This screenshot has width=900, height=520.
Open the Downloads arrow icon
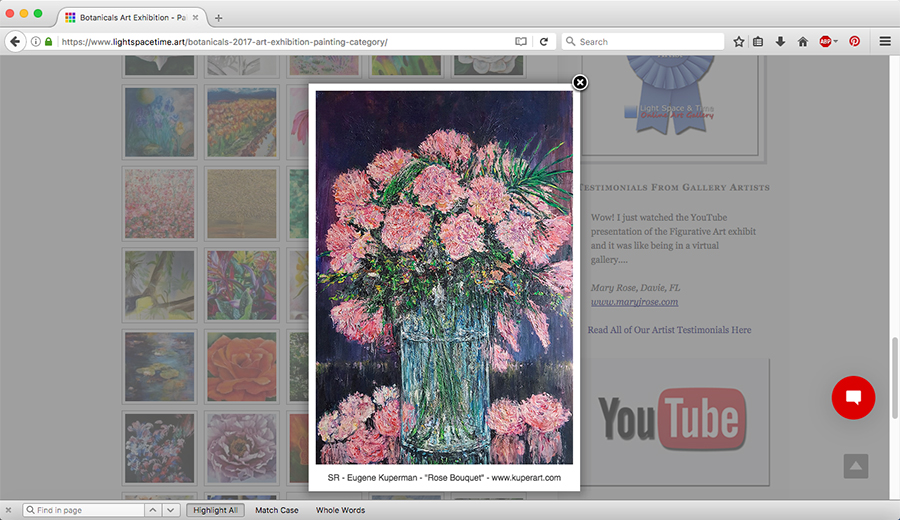780,41
